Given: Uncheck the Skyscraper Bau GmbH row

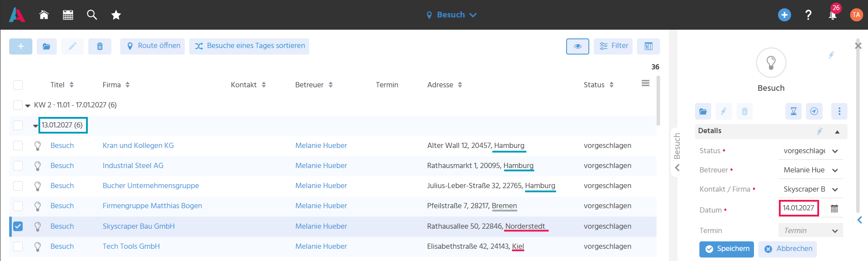Looking at the screenshot, I should tap(18, 226).
